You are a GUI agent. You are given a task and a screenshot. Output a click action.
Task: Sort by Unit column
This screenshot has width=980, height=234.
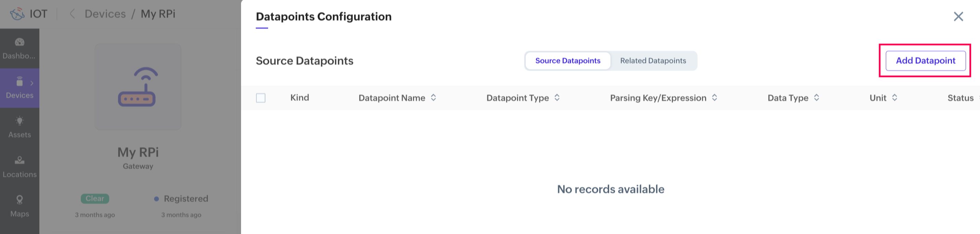894,98
